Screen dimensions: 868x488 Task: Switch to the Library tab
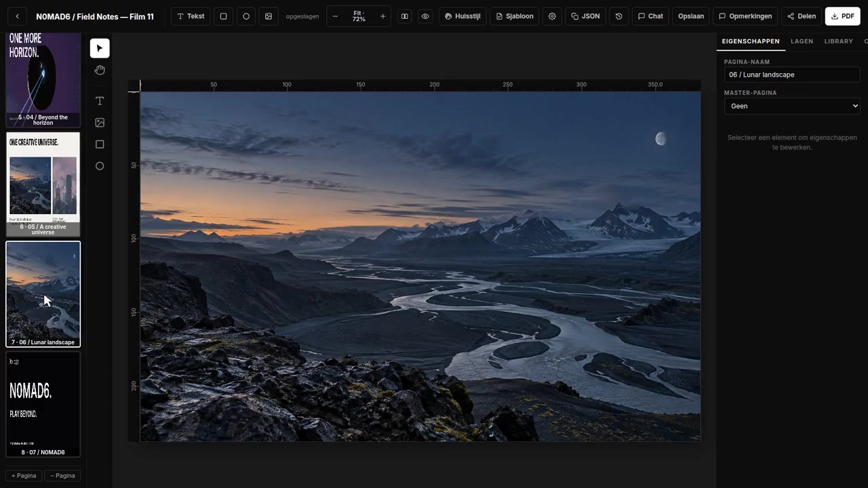[839, 41]
